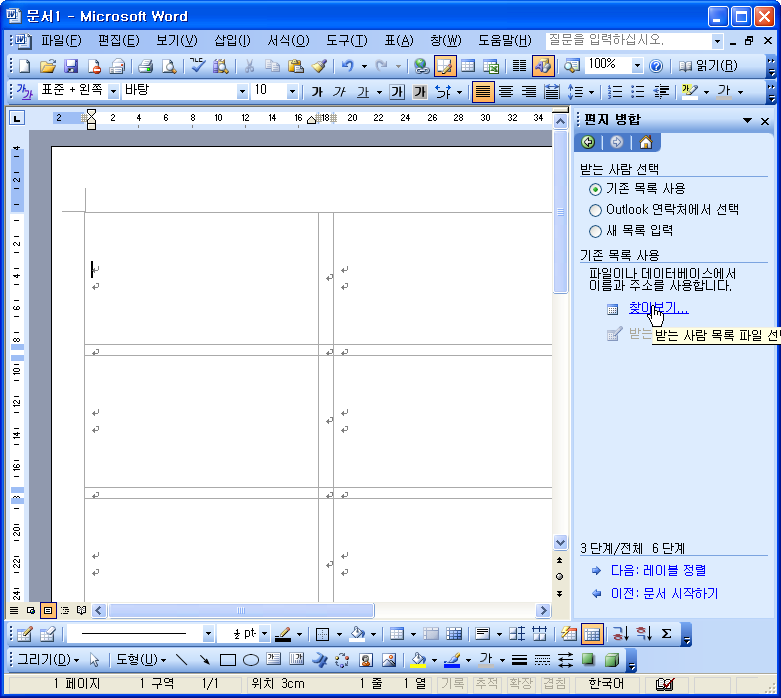Open the View menu

point(177,40)
